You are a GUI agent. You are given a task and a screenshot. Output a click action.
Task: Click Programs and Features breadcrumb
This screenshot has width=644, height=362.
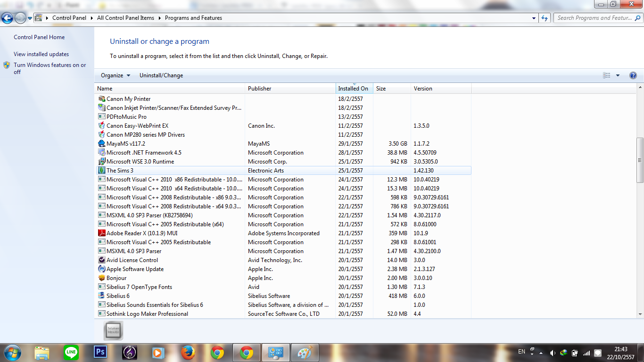[x=193, y=18]
